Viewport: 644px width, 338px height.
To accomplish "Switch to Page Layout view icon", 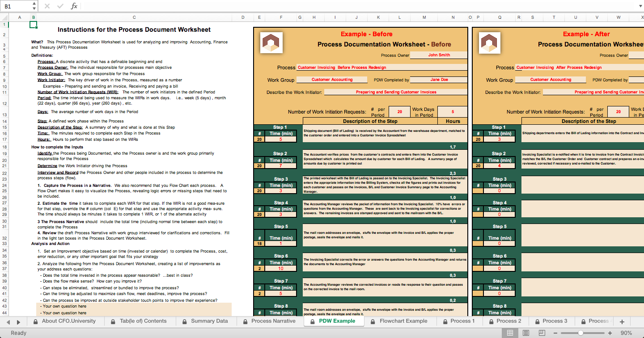I will click(x=525, y=333).
